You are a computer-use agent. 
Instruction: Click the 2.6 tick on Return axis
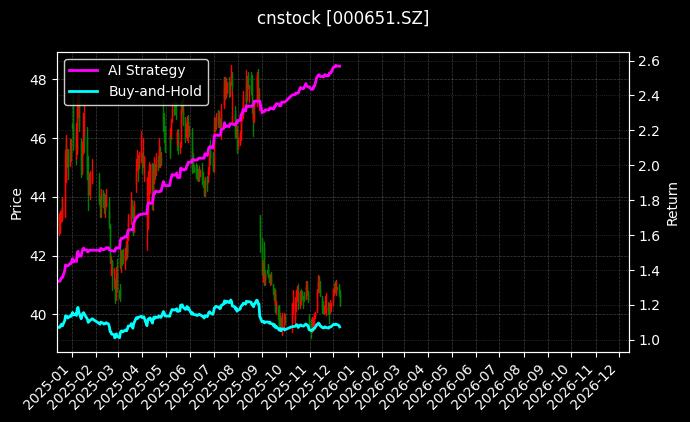(647, 61)
